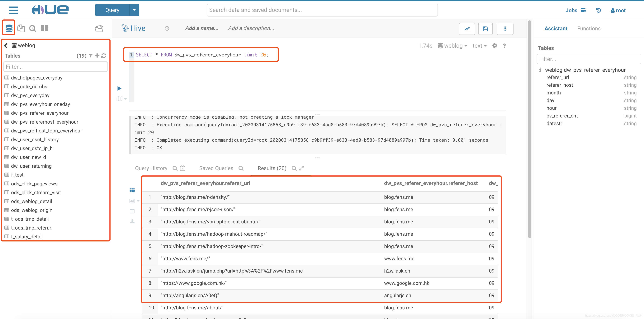Download results using the download icon
The image size is (644, 319).
tap(132, 221)
